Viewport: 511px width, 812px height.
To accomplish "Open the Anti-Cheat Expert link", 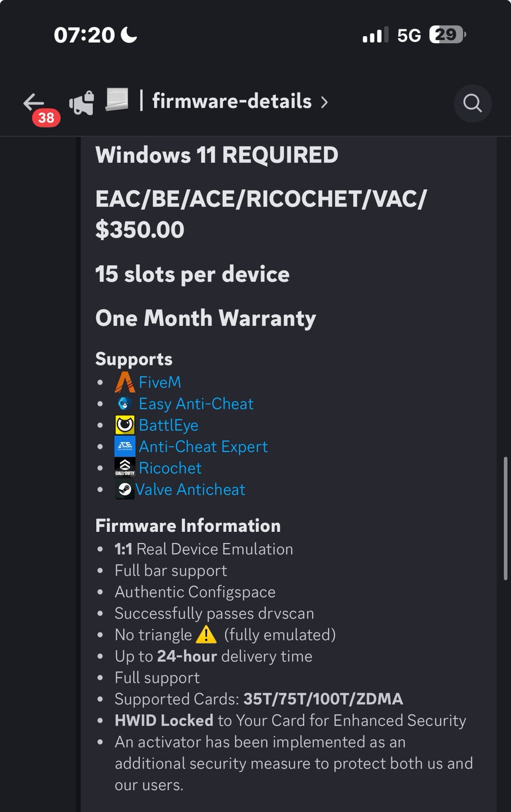I will click(203, 446).
